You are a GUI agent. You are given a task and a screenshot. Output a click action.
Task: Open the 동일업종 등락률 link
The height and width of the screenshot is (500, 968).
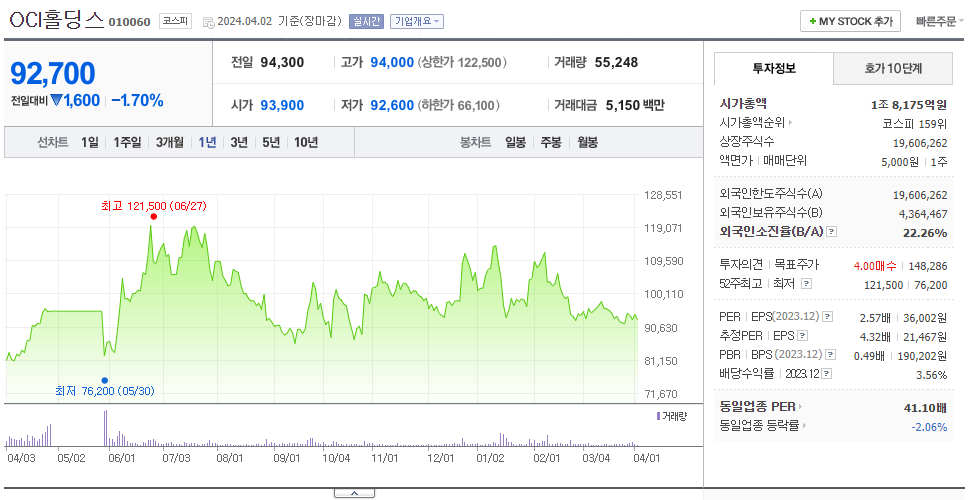[759, 425]
